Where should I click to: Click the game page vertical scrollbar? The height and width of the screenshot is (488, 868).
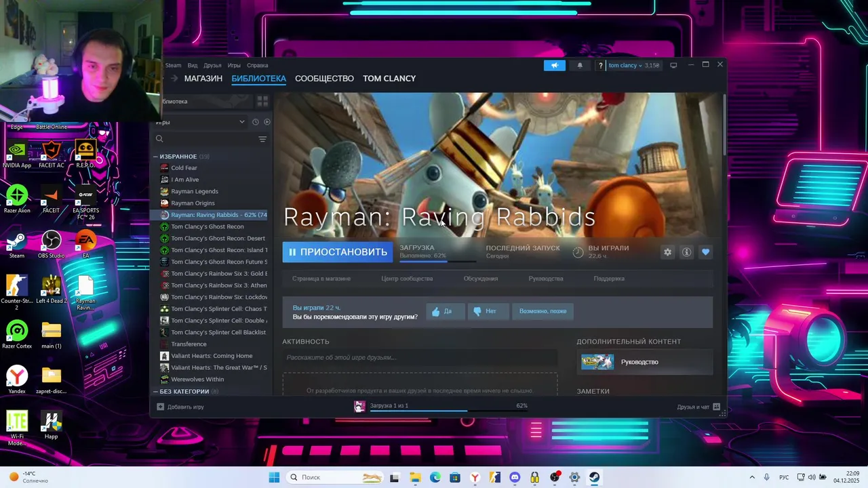(724, 125)
